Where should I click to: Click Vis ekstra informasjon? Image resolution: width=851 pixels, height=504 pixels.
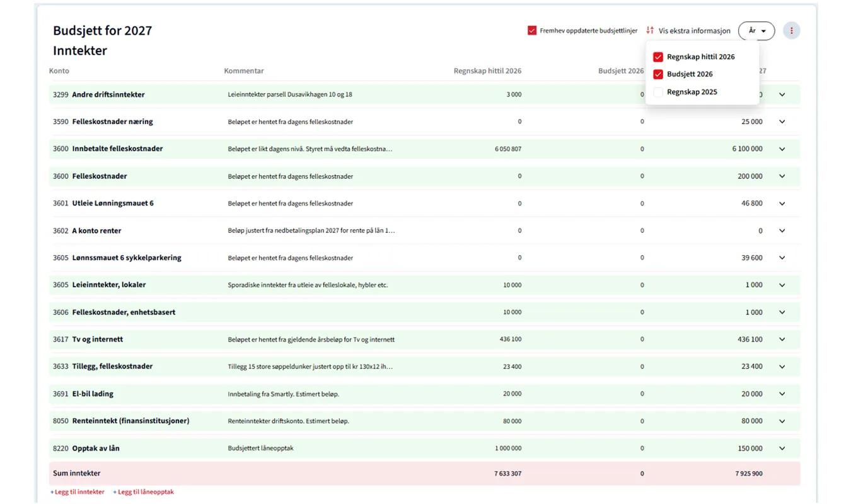click(694, 30)
